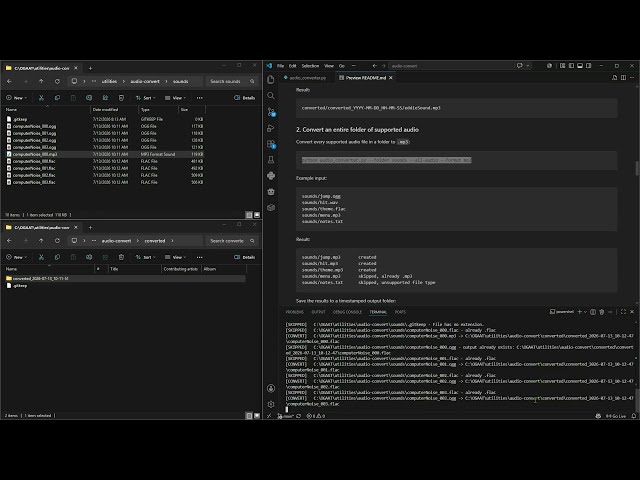640x480 pixels.
Task: Open Extensions view in VS Code
Action: click(x=271, y=144)
